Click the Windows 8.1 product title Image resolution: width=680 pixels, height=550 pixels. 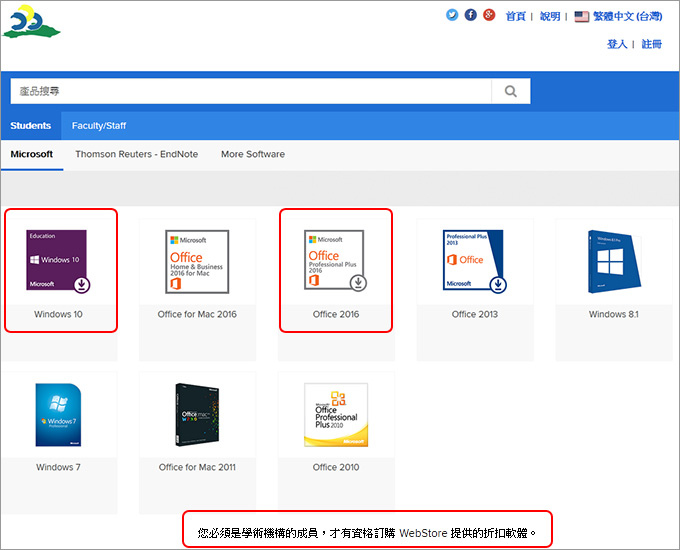coord(614,314)
